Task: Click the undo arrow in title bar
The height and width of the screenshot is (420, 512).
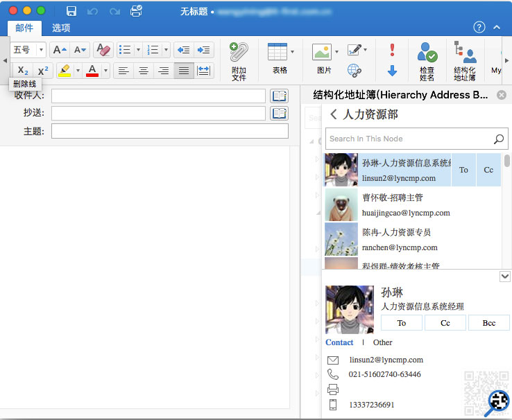Action: pos(92,11)
